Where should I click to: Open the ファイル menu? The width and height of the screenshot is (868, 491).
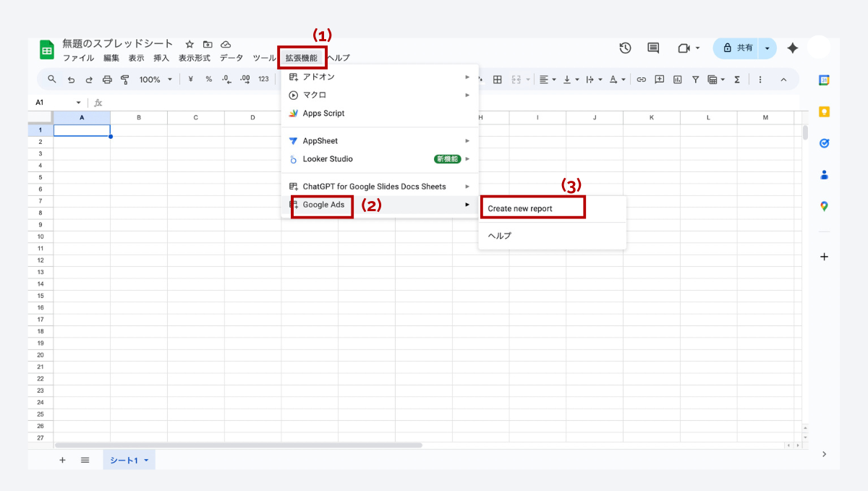(78, 58)
